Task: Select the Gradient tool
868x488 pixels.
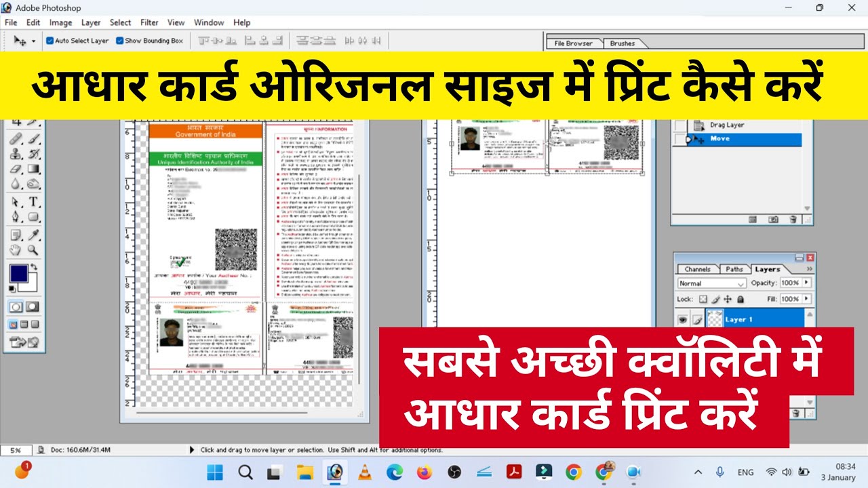Action: tap(33, 168)
